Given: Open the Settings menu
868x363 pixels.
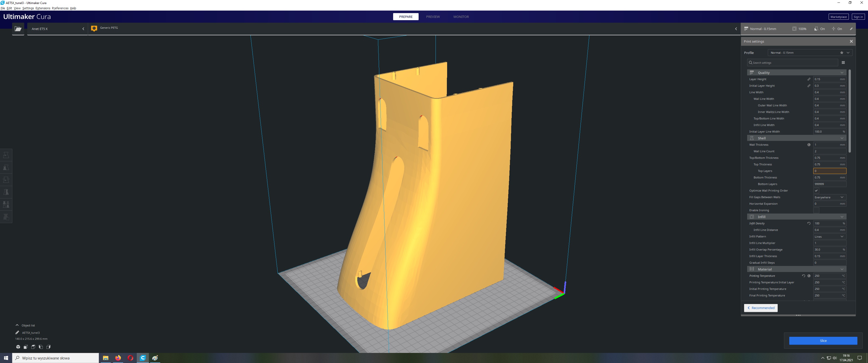Looking at the screenshot, I should coord(28,8).
